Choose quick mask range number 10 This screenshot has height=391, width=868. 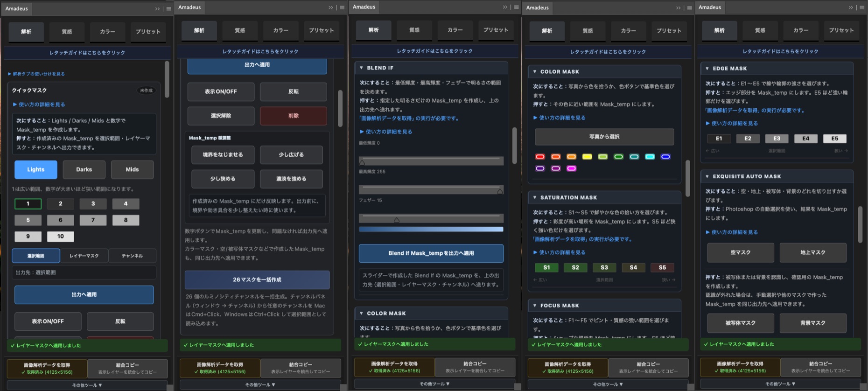(x=61, y=236)
